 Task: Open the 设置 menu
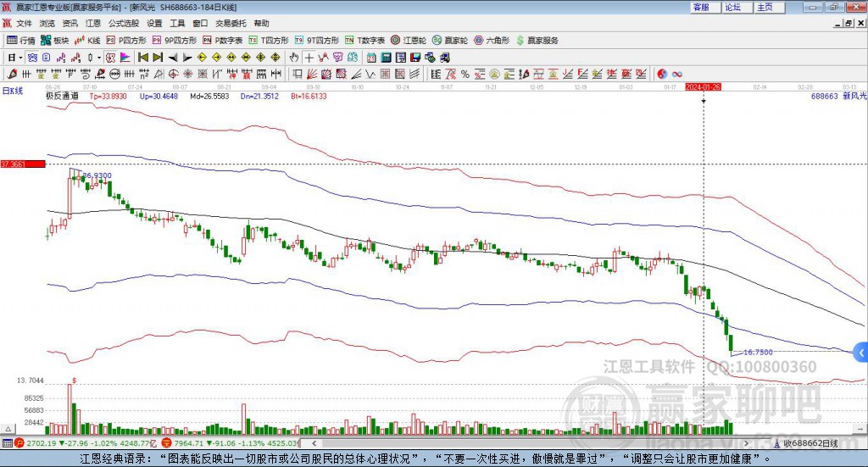[154, 23]
